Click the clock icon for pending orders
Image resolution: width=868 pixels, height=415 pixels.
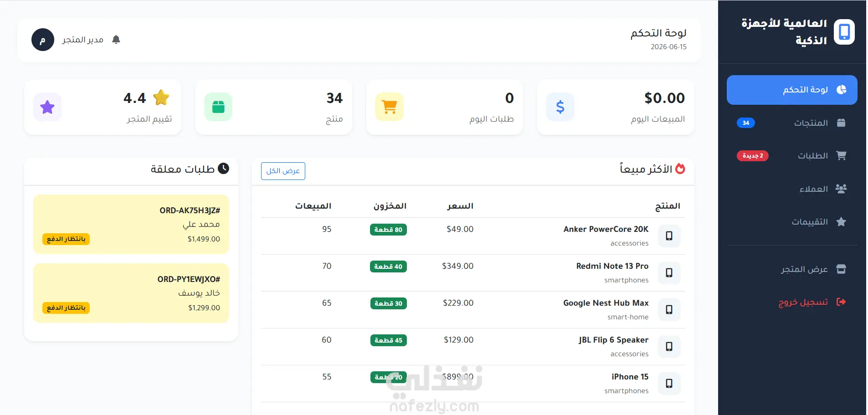pyautogui.click(x=223, y=169)
